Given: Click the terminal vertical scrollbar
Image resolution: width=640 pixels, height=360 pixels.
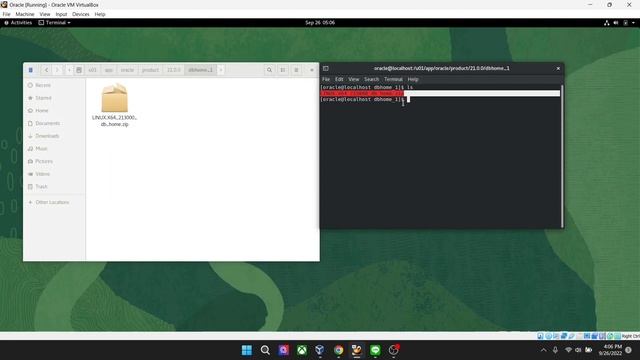Looking at the screenshot, I should 562,156.
